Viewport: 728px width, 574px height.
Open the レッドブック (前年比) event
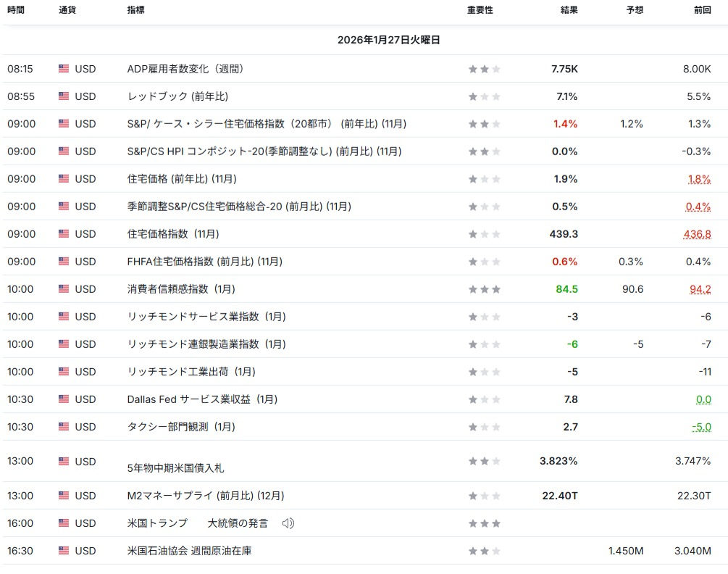177,96
